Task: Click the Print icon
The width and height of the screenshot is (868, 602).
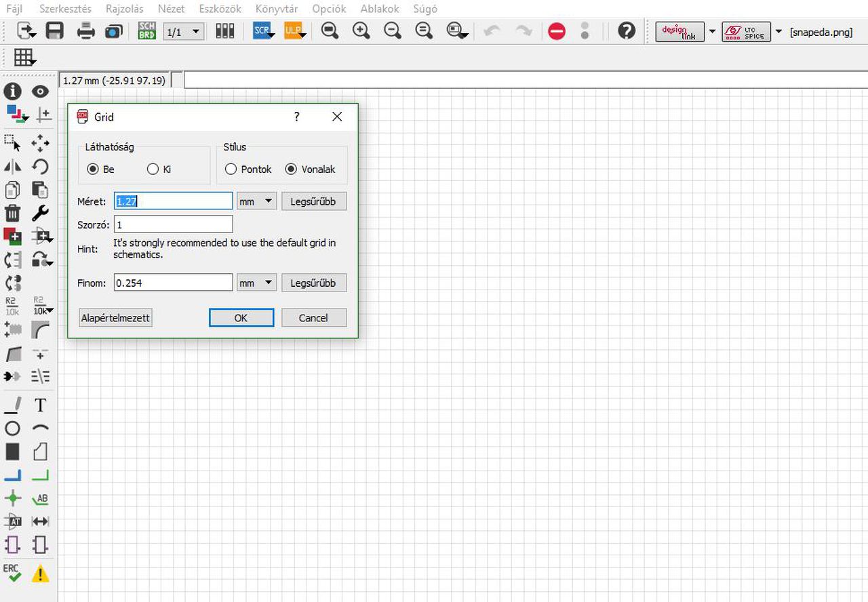Action: pyautogui.click(x=86, y=31)
